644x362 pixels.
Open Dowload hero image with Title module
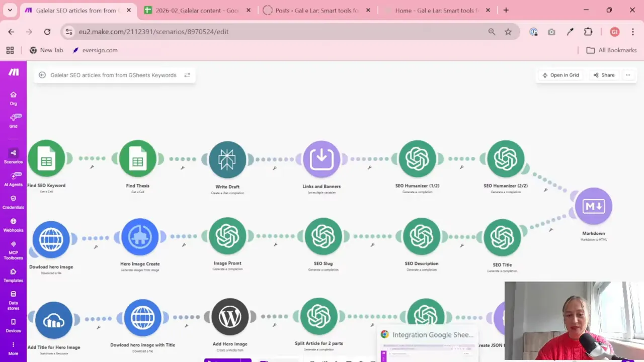click(142, 318)
